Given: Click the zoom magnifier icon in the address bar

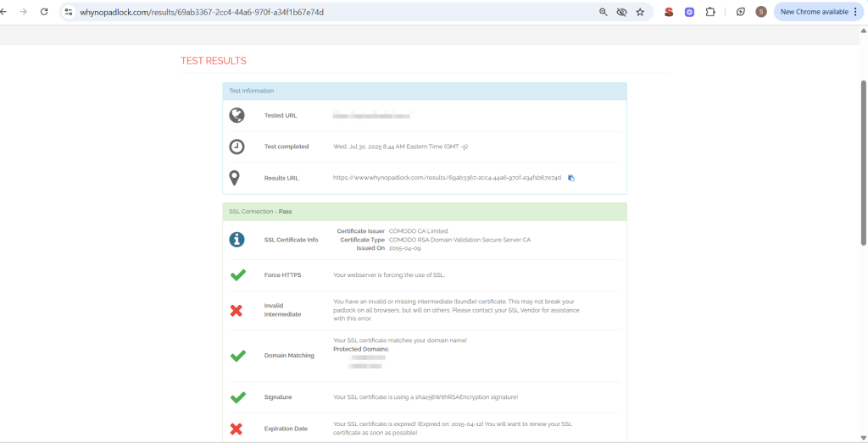Looking at the screenshot, I should tap(604, 12).
